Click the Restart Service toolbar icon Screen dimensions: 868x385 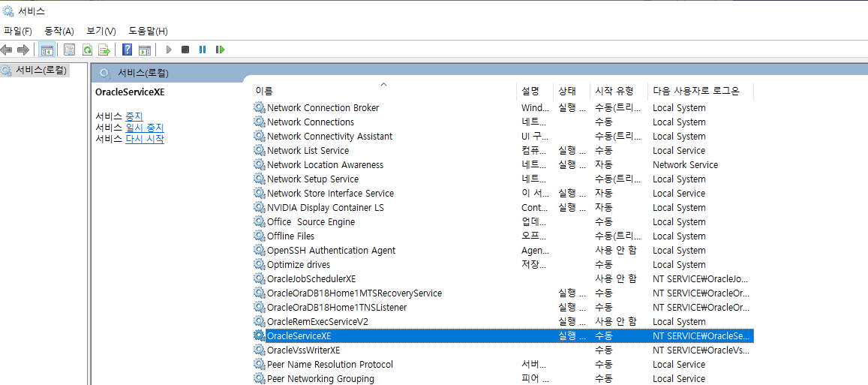pyautogui.click(x=221, y=50)
